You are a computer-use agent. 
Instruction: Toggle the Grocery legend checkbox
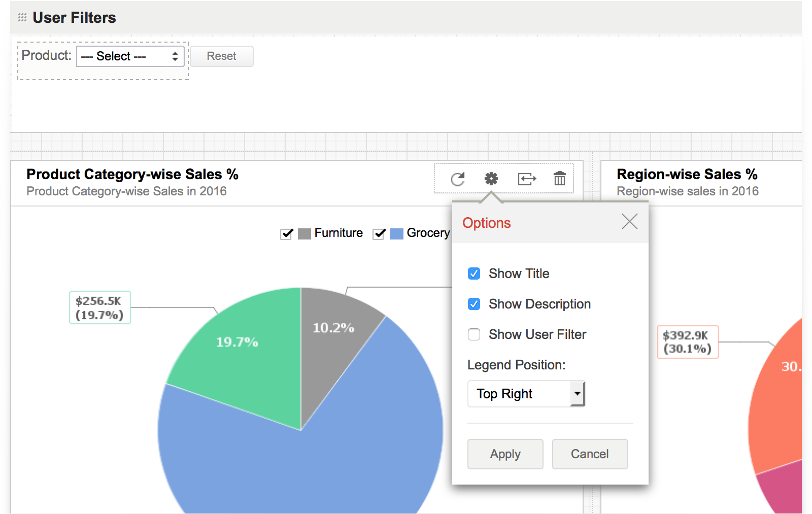tap(379, 233)
